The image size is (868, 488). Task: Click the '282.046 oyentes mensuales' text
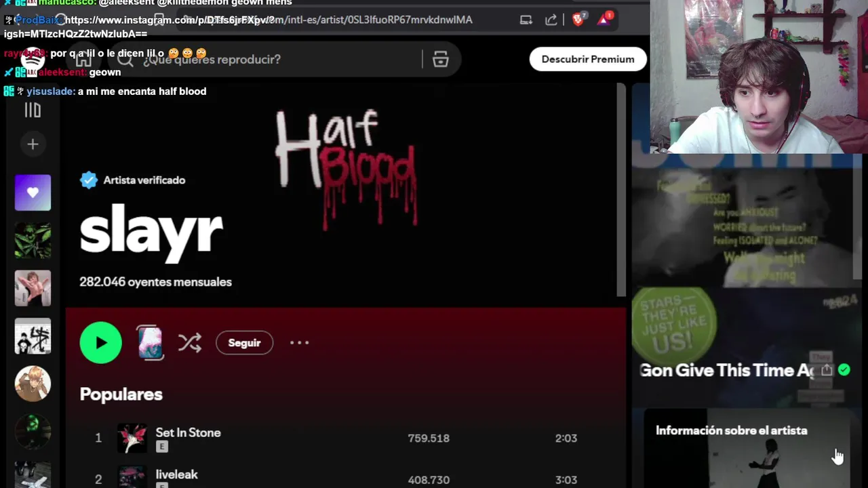pyautogui.click(x=155, y=282)
